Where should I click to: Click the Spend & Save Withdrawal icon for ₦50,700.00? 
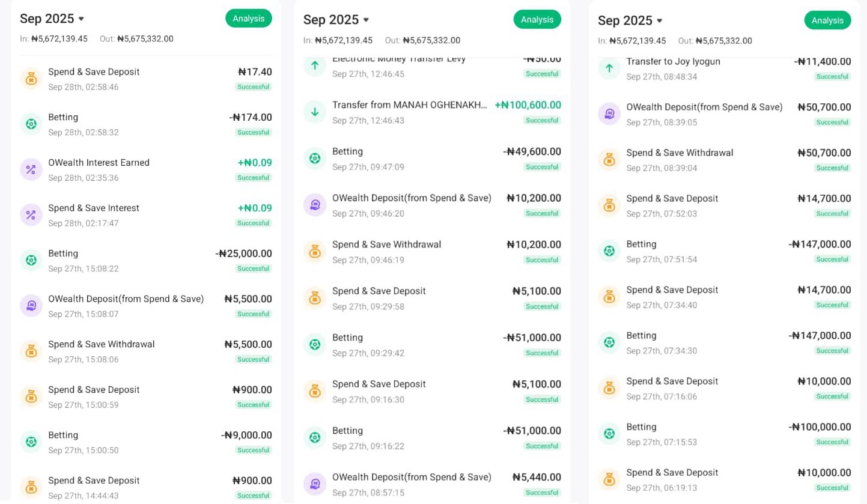click(609, 160)
